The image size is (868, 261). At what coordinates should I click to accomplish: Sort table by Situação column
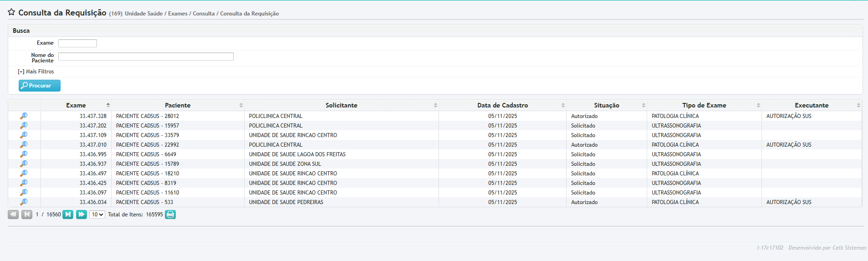tap(606, 105)
